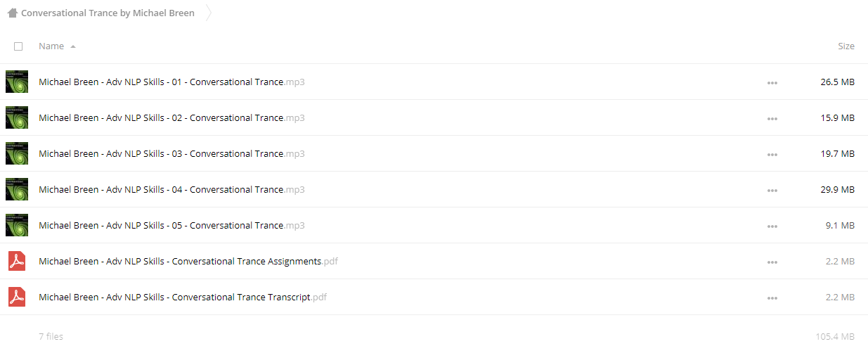Open the 02 - Conversational Trance.mp3 file
This screenshot has width=868, height=358.
pos(171,117)
